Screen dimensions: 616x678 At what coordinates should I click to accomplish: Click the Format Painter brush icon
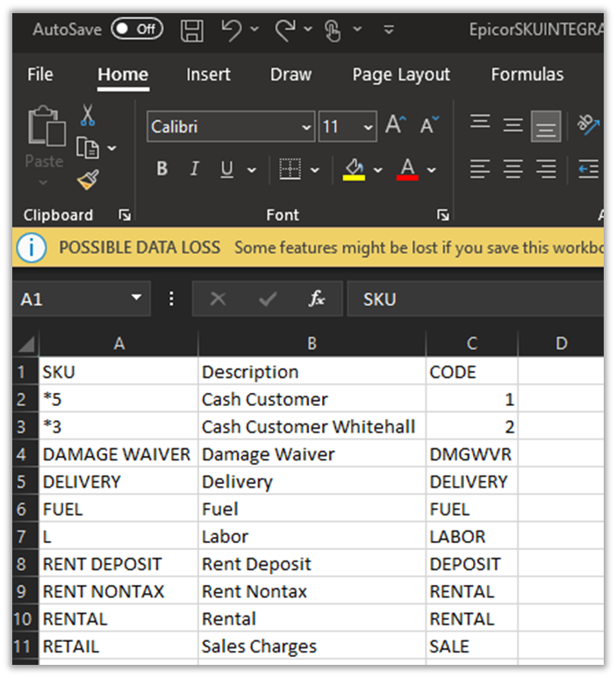[x=88, y=180]
